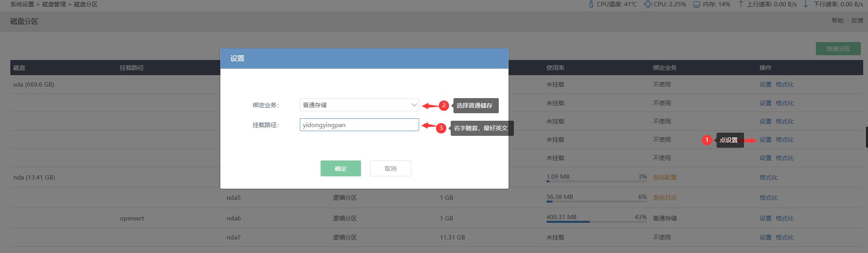Click 格式化 in the nda5 系统日志 row
Viewport: 868px width, 253px height.
769,198
